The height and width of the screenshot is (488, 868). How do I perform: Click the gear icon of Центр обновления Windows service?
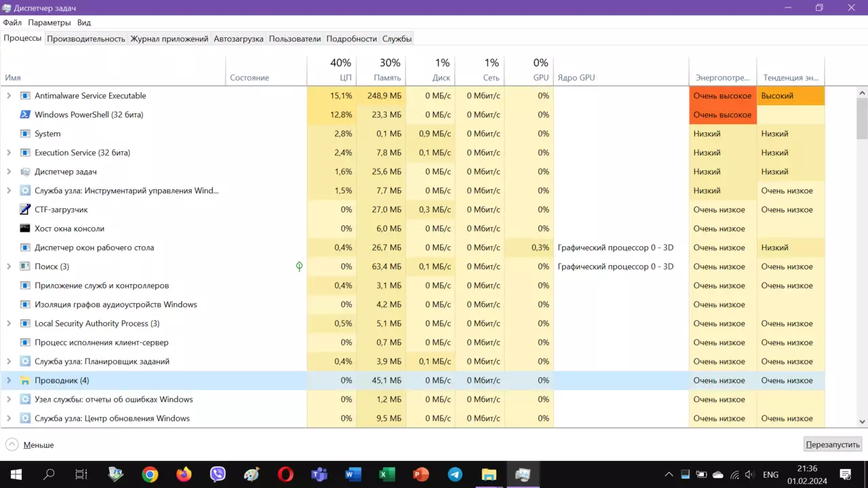(25, 418)
